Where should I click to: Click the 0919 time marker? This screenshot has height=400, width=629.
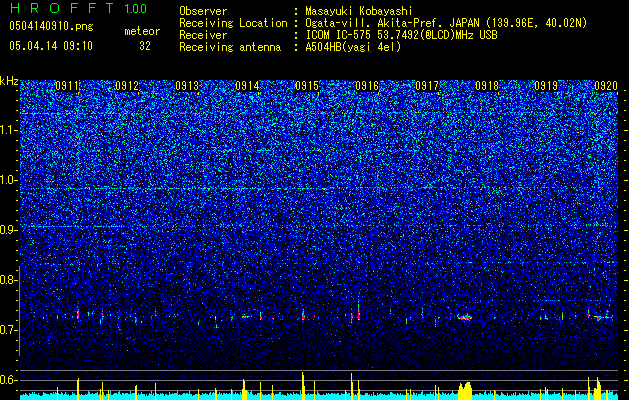[546, 86]
